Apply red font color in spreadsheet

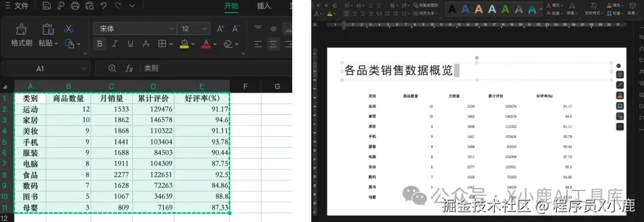[x=206, y=44]
